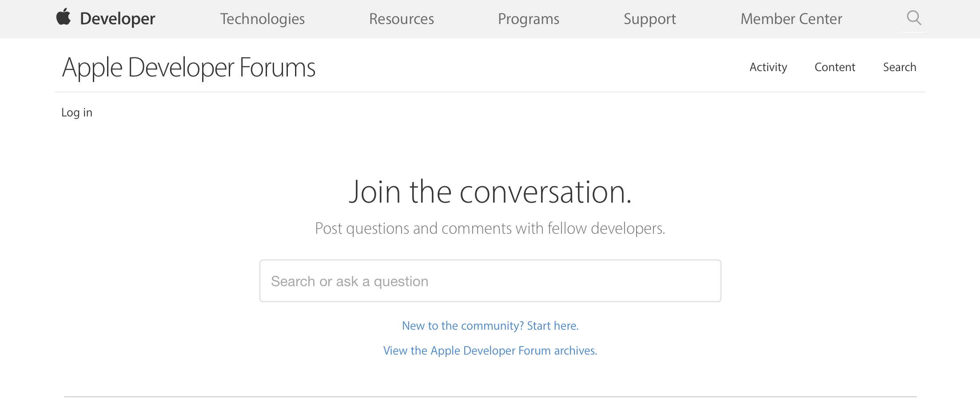Open the Programs menu
The image size is (980, 399).
(528, 19)
